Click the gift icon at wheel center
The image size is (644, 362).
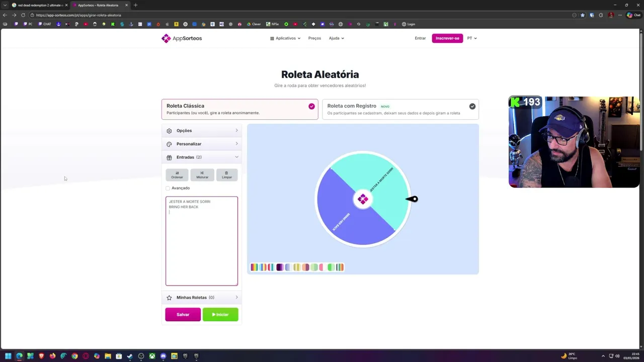tap(363, 199)
